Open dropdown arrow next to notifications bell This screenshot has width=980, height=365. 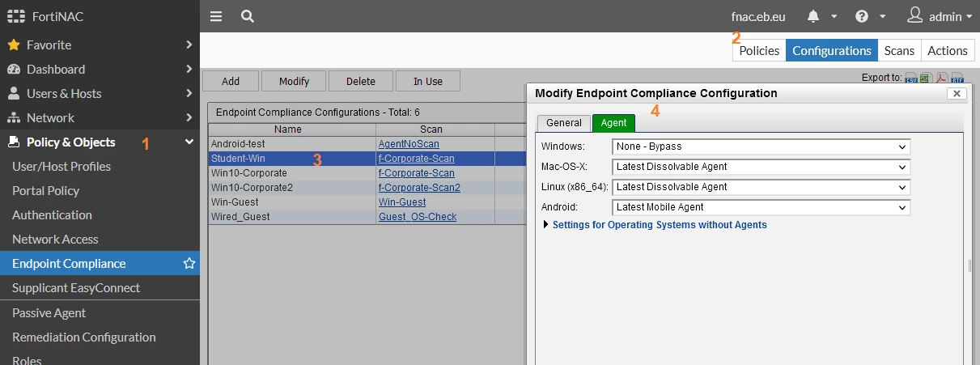(x=834, y=16)
